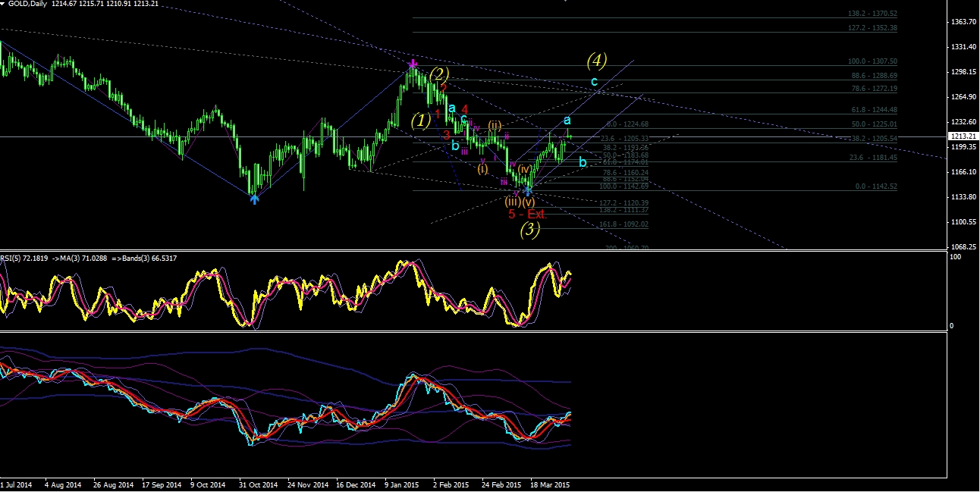Select the orange (iv) wave label
Viewport: 980px width, 492px height.
click(524, 168)
